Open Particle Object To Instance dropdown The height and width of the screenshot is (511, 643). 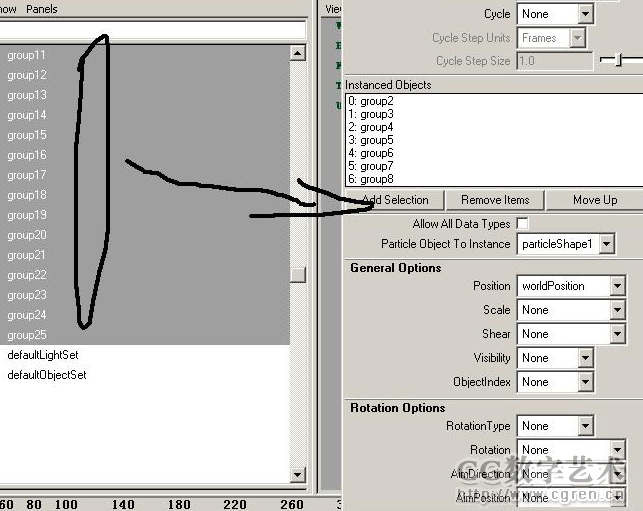click(566, 244)
